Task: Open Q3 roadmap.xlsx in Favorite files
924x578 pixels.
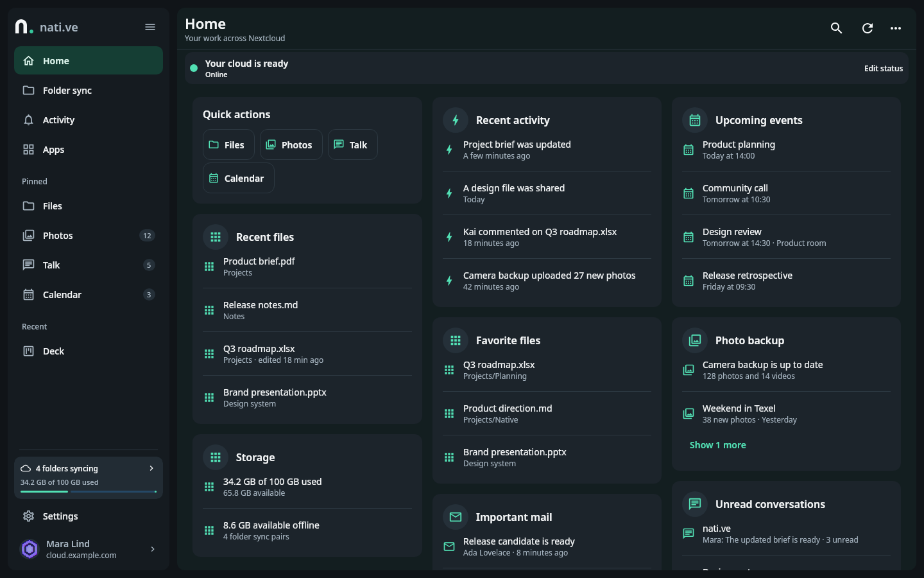Action: 547,370
